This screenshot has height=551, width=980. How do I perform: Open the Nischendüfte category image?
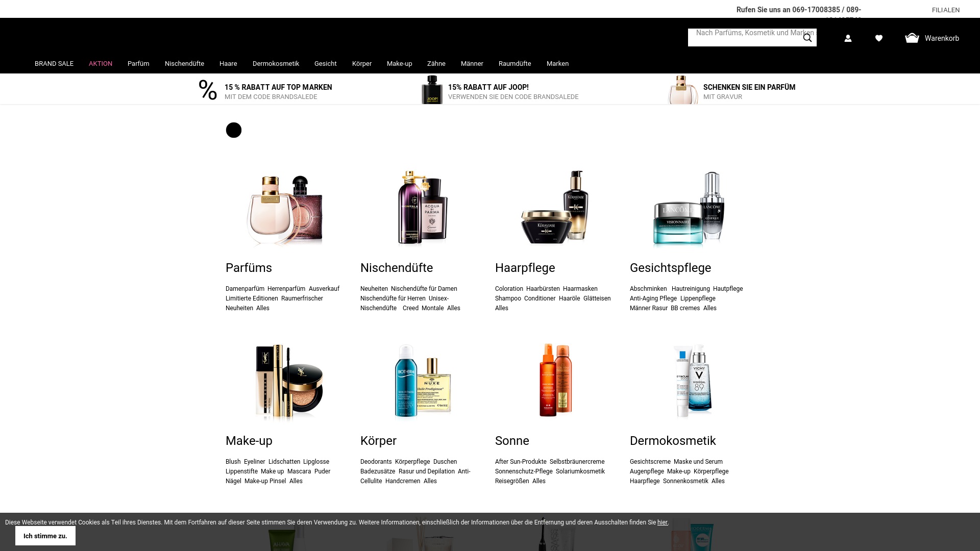tap(423, 208)
